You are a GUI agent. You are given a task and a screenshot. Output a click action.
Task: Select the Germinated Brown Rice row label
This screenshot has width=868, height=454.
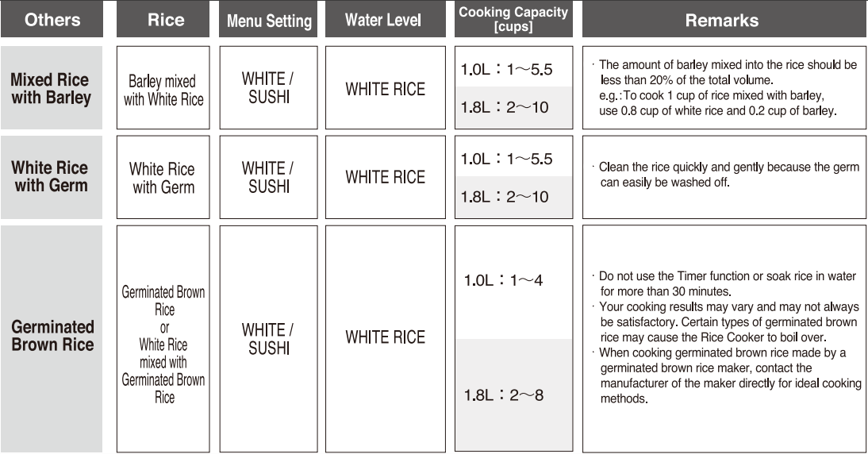[52, 336]
